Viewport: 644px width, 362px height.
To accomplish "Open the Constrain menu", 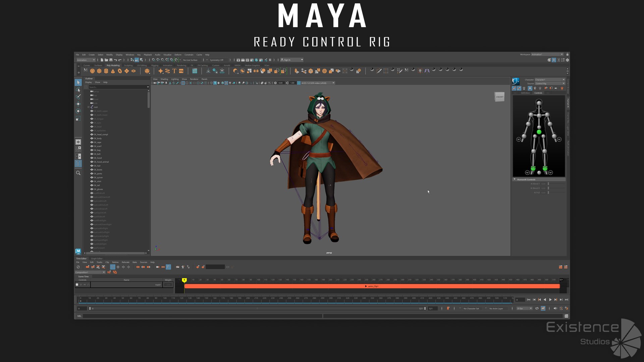I will coord(189,55).
